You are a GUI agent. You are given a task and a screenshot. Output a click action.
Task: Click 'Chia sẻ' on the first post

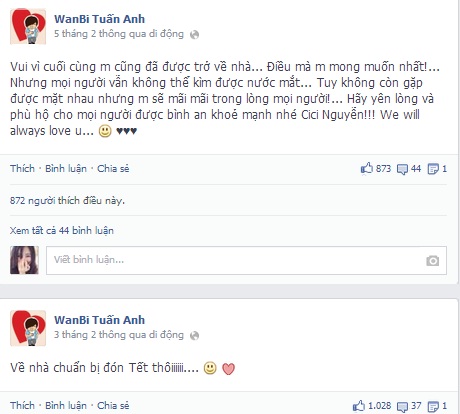pyautogui.click(x=113, y=168)
